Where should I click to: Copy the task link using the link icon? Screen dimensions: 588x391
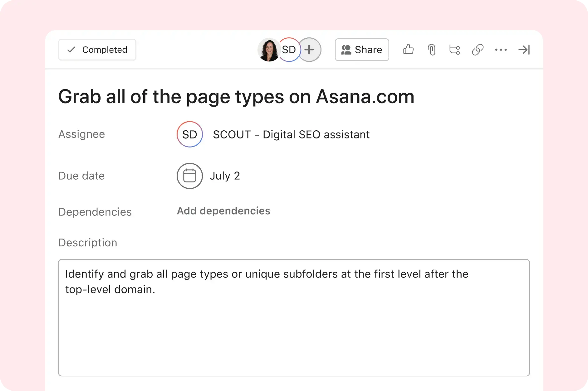click(x=478, y=50)
